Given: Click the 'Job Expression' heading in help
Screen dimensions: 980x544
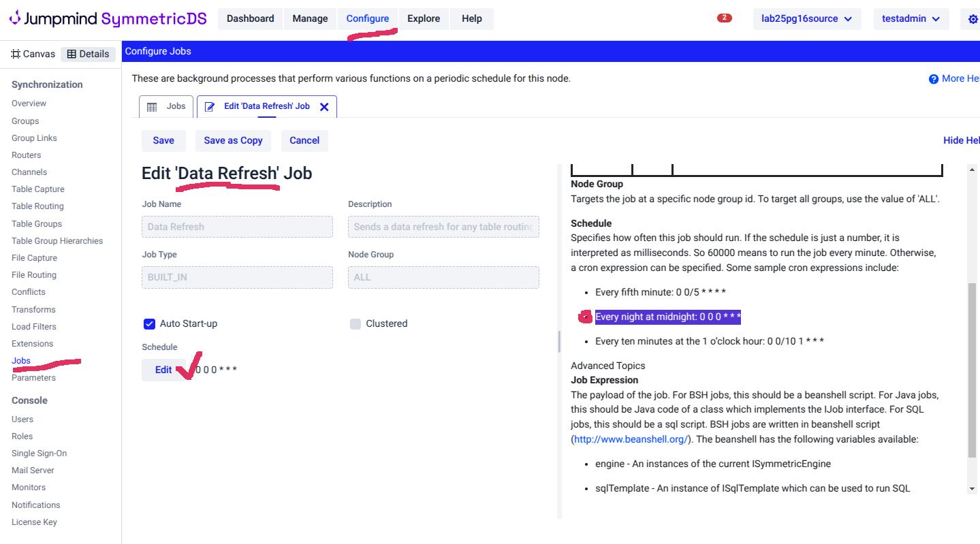Looking at the screenshot, I should click(x=605, y=380).
